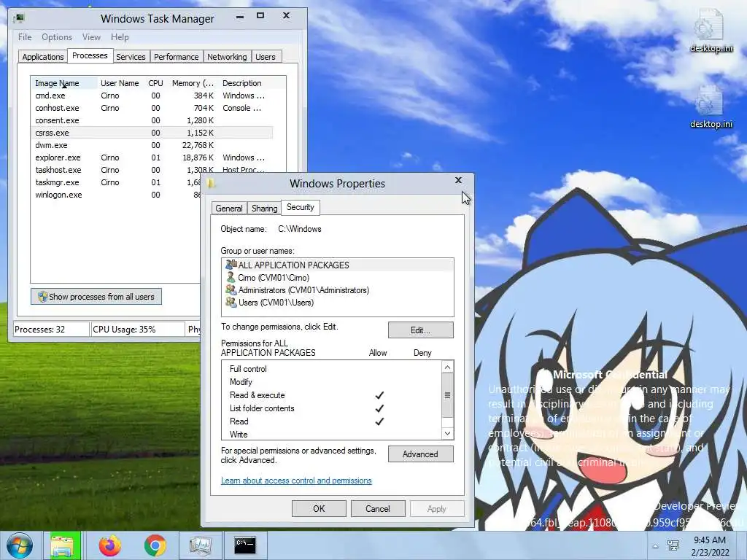Screen dimensions: 747x560
Task: Click Show processes from all users button
Action: (x=96, y=297)
